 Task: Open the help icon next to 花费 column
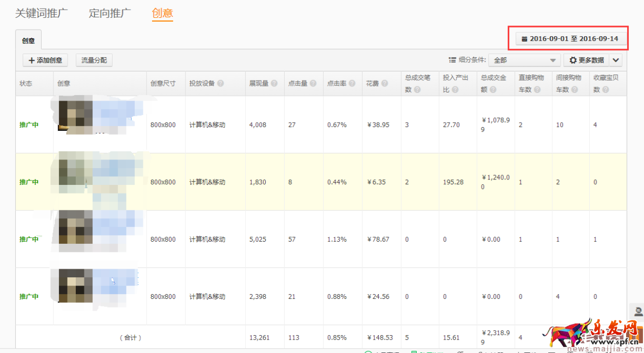pyautogui.click(x=385, y=83)
